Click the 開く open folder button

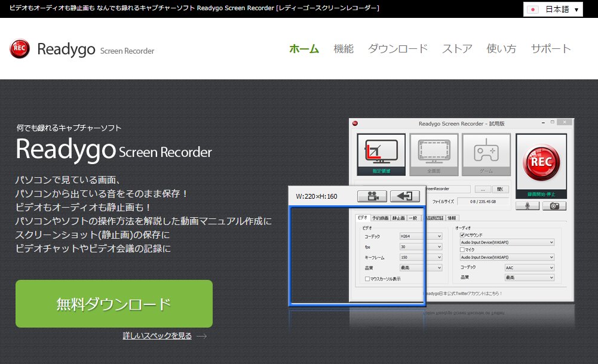click(501, 189)
